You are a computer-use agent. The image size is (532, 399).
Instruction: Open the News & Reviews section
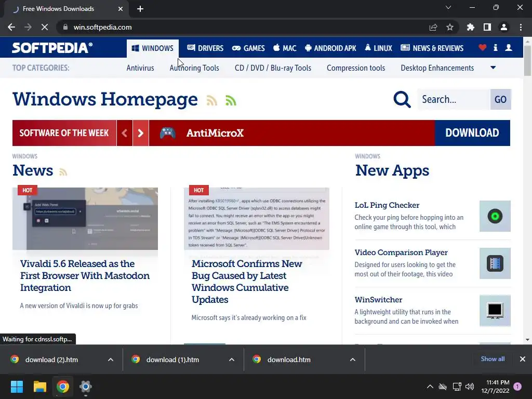pos(432,48)
